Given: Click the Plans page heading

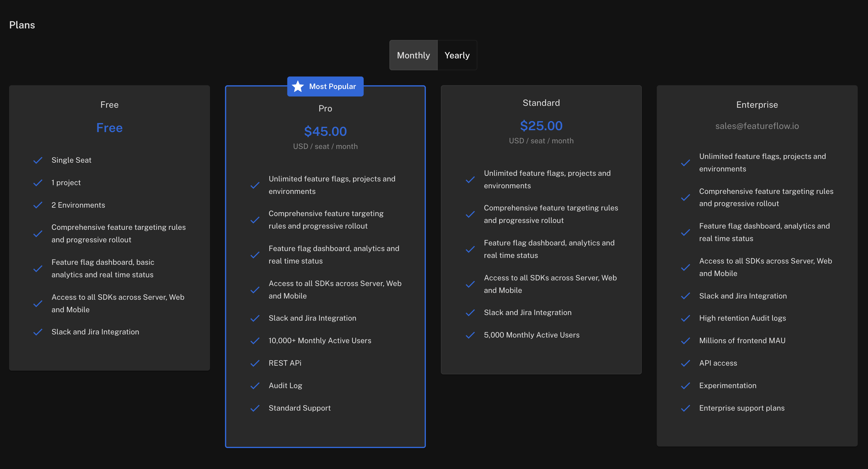Looking at the screenshot, I should [22, 25].
